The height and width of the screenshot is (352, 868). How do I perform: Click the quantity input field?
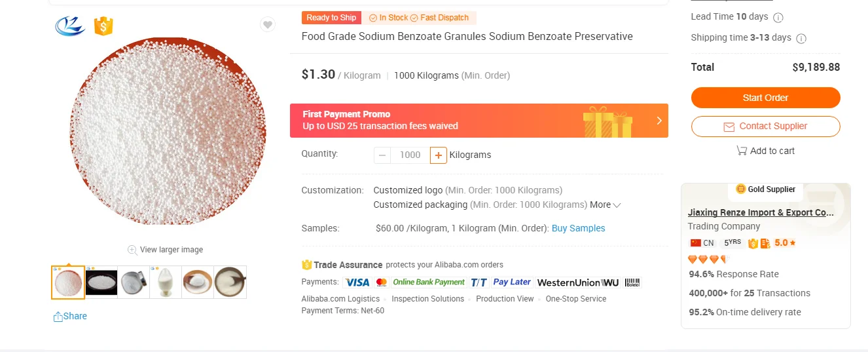(x=410, y=155)
